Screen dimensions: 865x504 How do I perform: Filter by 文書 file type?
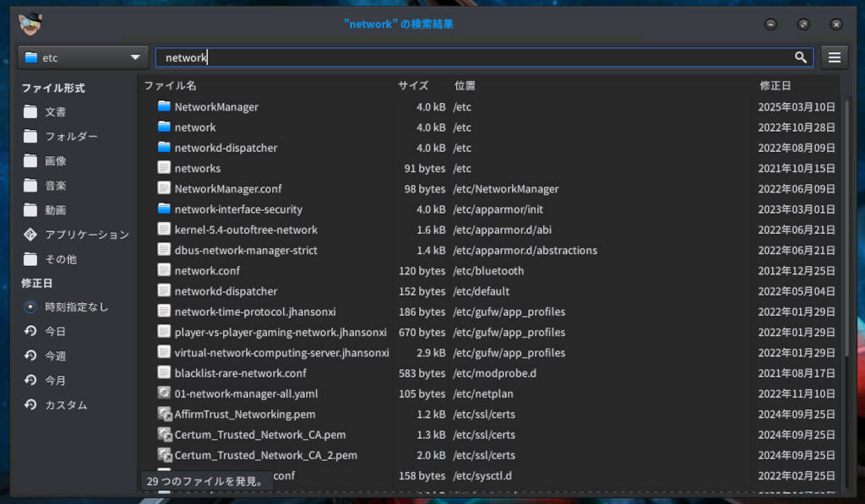[55, 112]
